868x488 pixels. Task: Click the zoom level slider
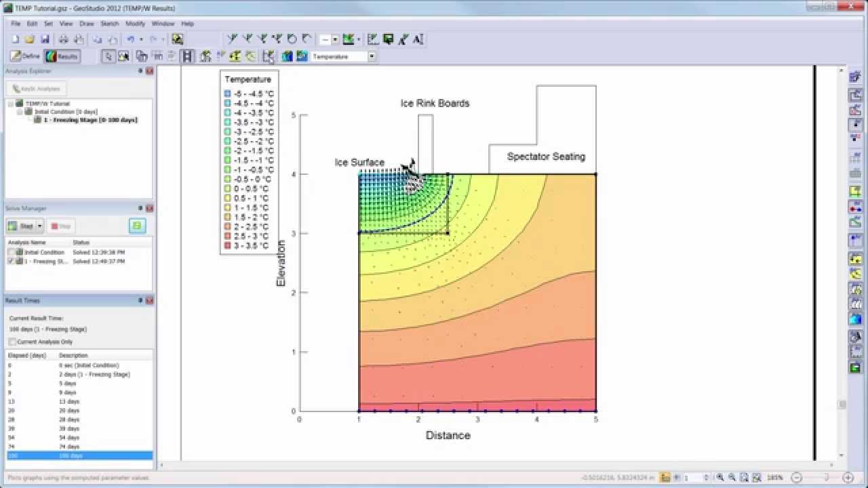point(825,478)
